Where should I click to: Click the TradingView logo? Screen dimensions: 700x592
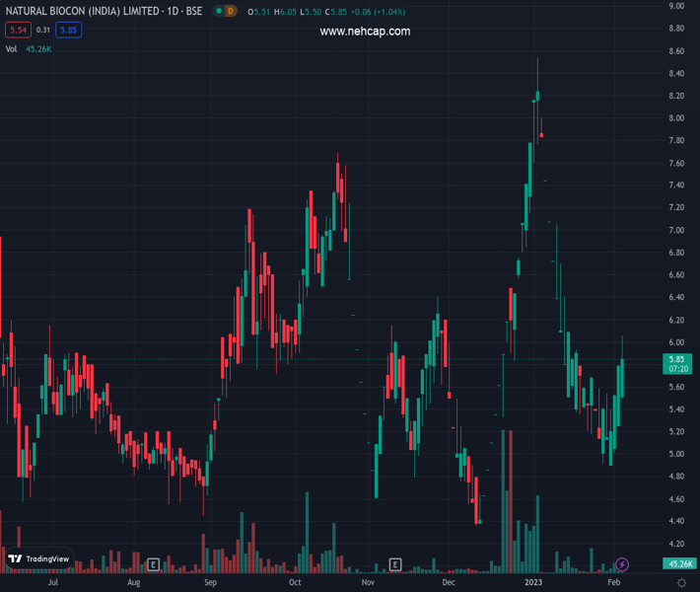[38, 558]
